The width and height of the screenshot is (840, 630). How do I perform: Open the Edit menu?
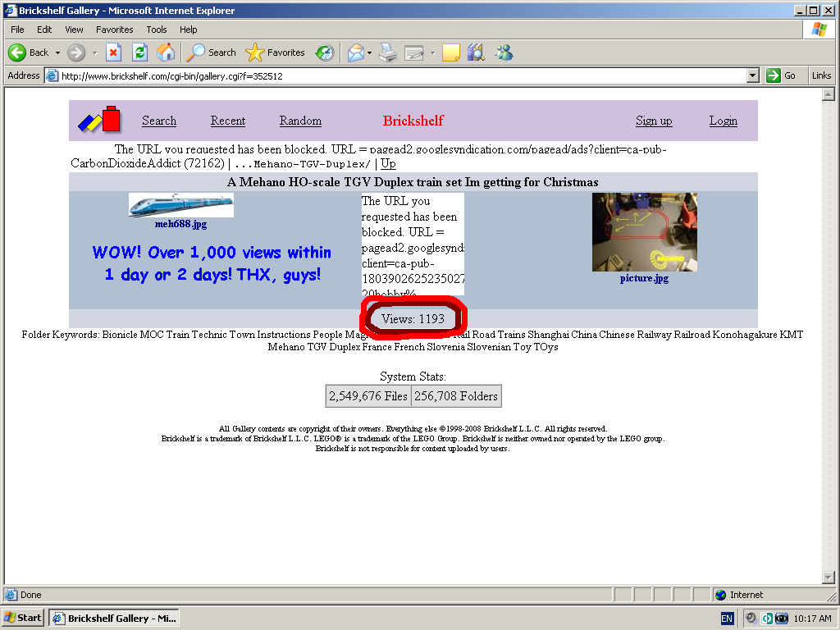click(x=44, y=30)
